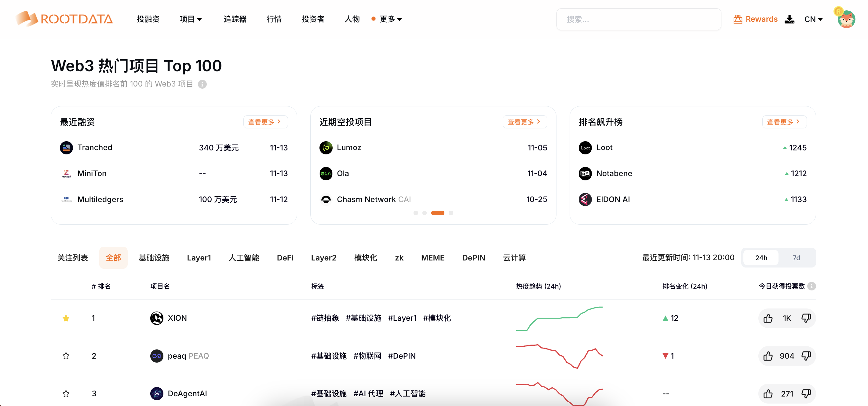The image size is (868, 406).
Task: Open 追踪器 nav menu
Action: point(235,19)
